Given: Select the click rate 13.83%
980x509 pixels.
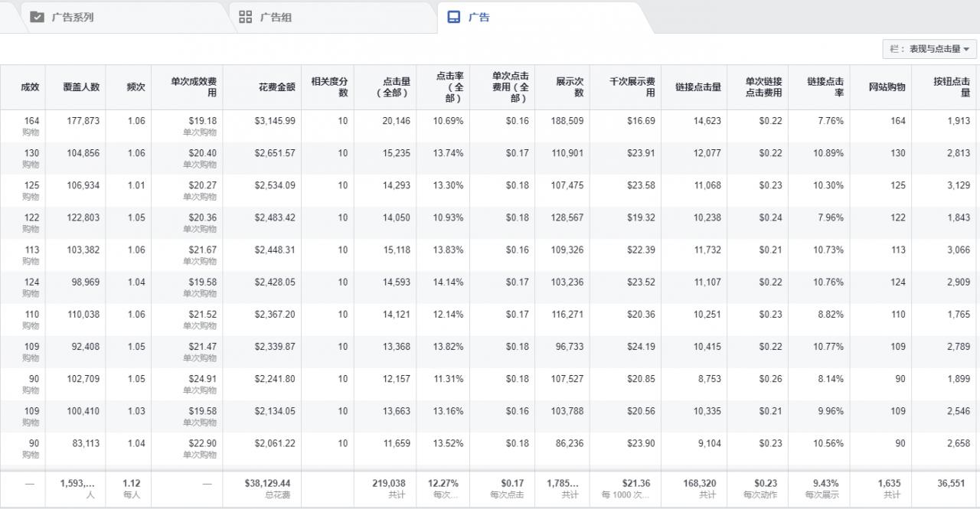Looking at the screenshot, I should click(448, 250).
